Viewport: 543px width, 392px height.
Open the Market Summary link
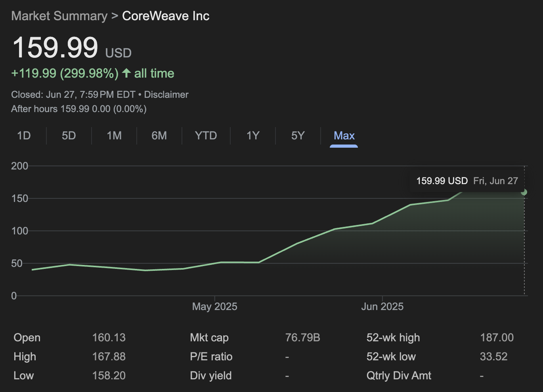click(x=59, y=16)
